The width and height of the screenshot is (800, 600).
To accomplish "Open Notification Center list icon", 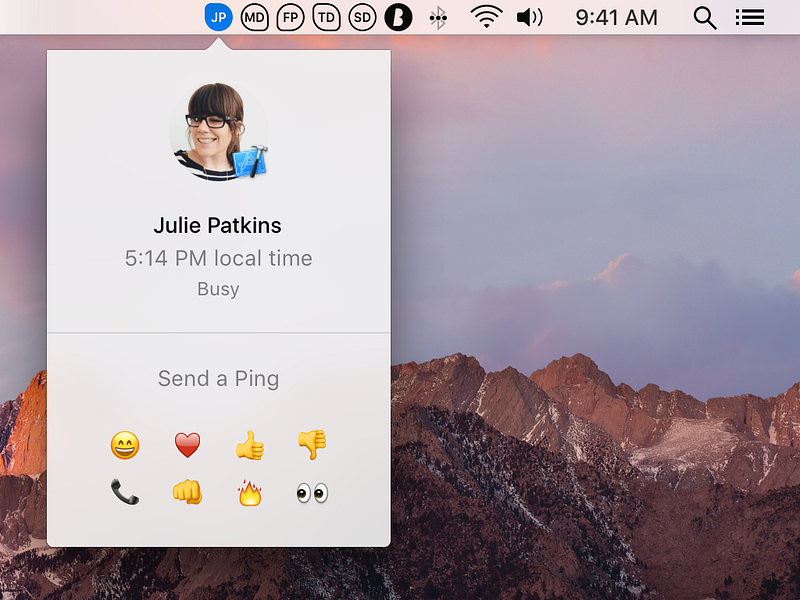I will click(x=750, y=18).
